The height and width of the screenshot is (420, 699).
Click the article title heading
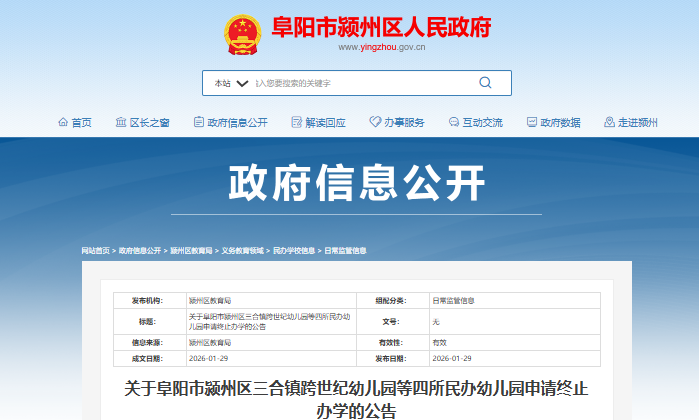click(x=356, y=399)
